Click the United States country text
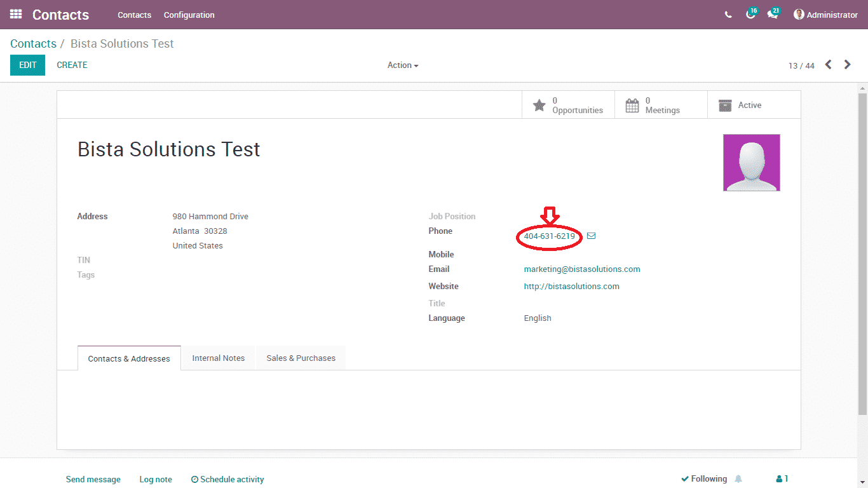 (x=198, y=246)
